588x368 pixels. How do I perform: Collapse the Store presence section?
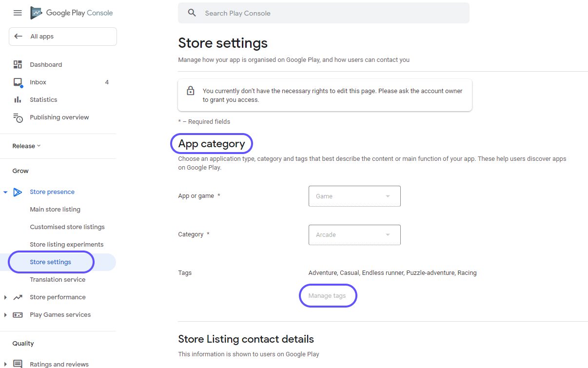click(x=5, y=192)
